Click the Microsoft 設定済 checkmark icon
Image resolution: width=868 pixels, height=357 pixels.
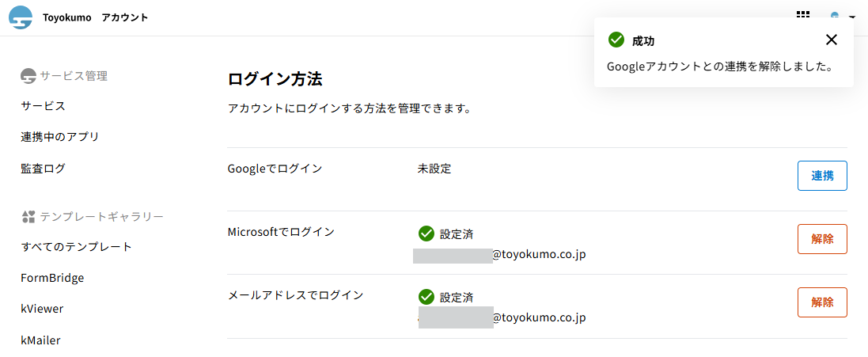pos(426,234)
